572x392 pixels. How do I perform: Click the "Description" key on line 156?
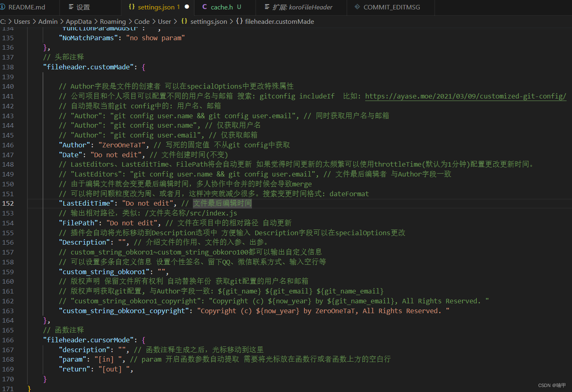(84, 243)
